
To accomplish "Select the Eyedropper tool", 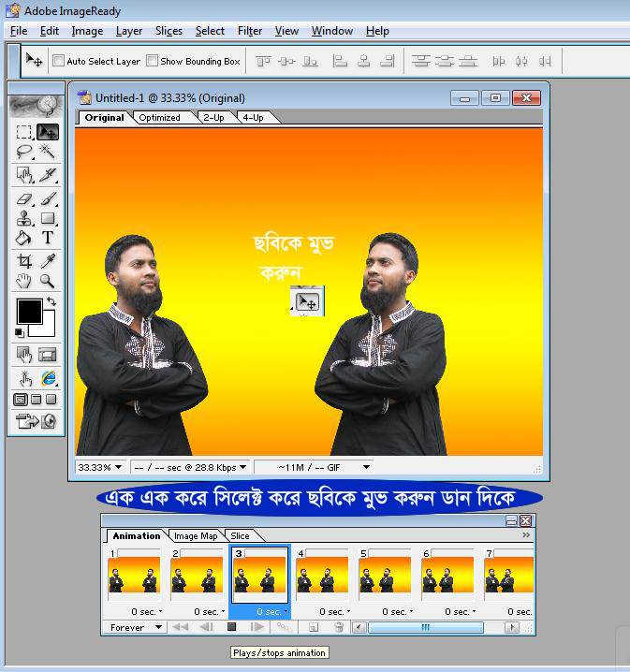I will (48, 260).
